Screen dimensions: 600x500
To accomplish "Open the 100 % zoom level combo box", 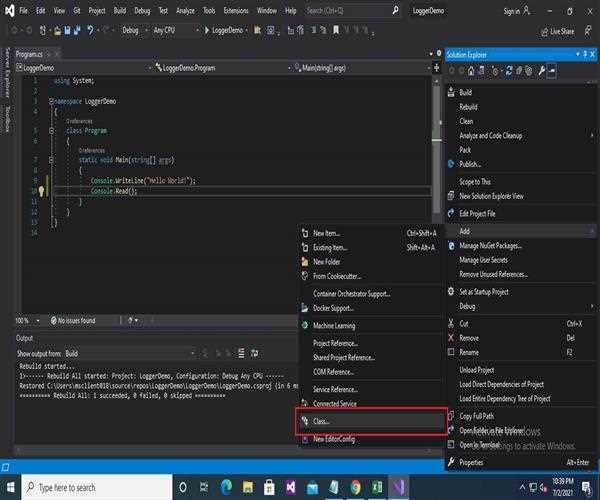I will tap(28, 320).
